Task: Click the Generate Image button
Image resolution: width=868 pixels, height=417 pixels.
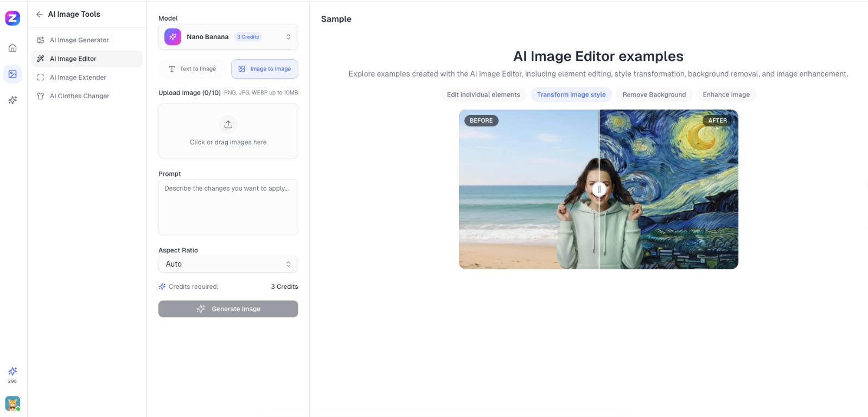Action: pyautogui.click(x=228, y=309)
